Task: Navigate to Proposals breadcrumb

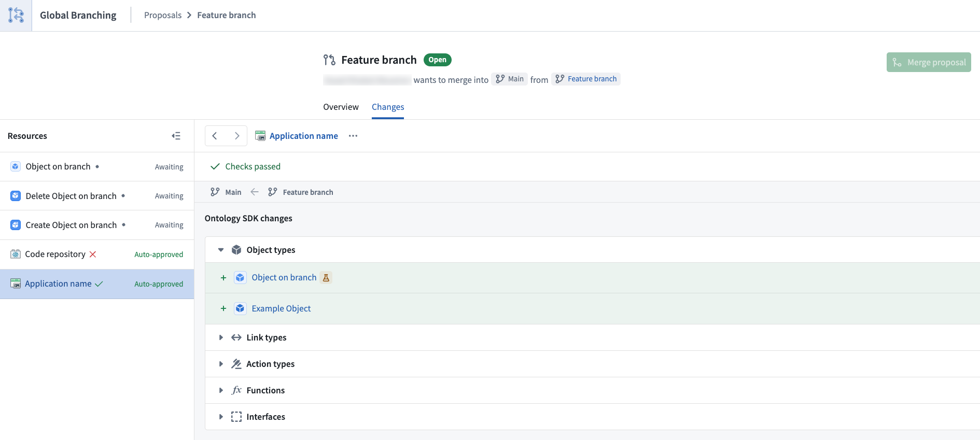Action: pyautogui.click(x=163, y=15)
